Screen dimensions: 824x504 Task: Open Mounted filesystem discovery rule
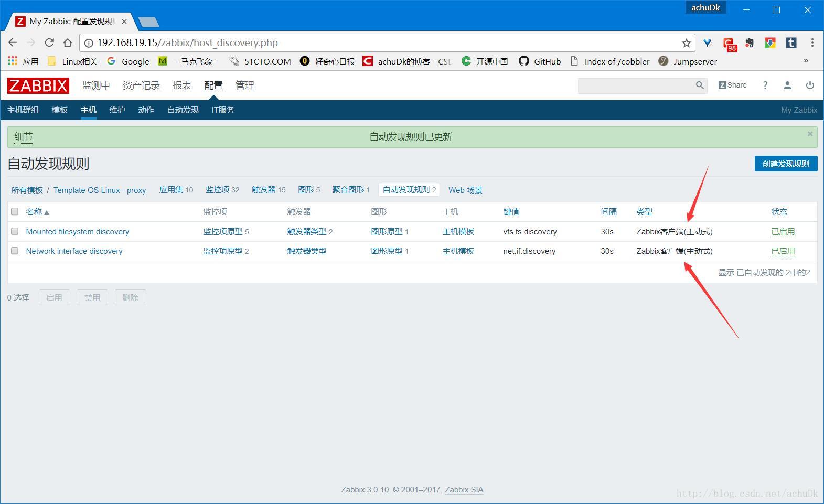click(x=77, y=231)
